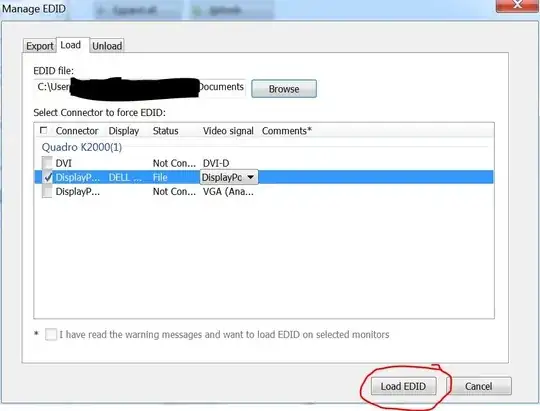This screenshot has height=411, width=540.
Task: Click the Browse button
Action: click(284, 89)
